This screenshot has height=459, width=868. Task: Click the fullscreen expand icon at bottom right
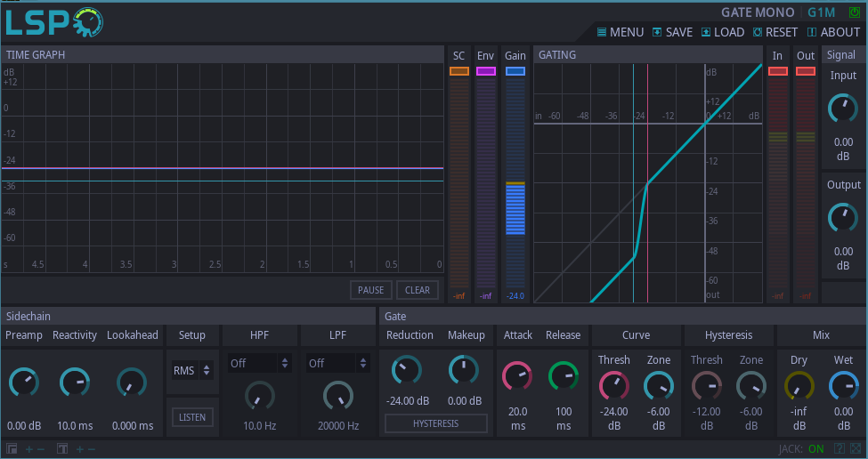coord(856,448)
